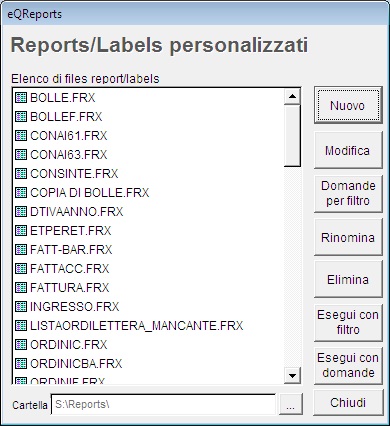The width and height of the screenshot is (390, 426).
Task: Click the file list scrollbar thumb
Action: click(292, 136)
